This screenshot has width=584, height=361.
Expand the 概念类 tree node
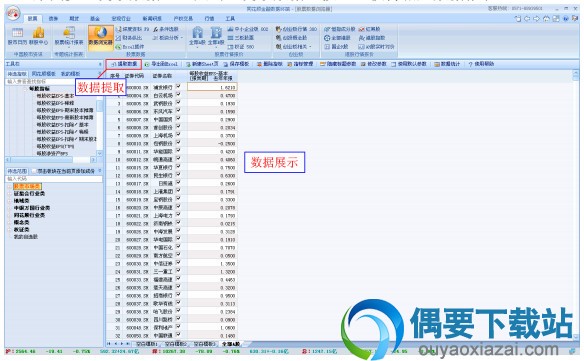click(x=10, y=222)
